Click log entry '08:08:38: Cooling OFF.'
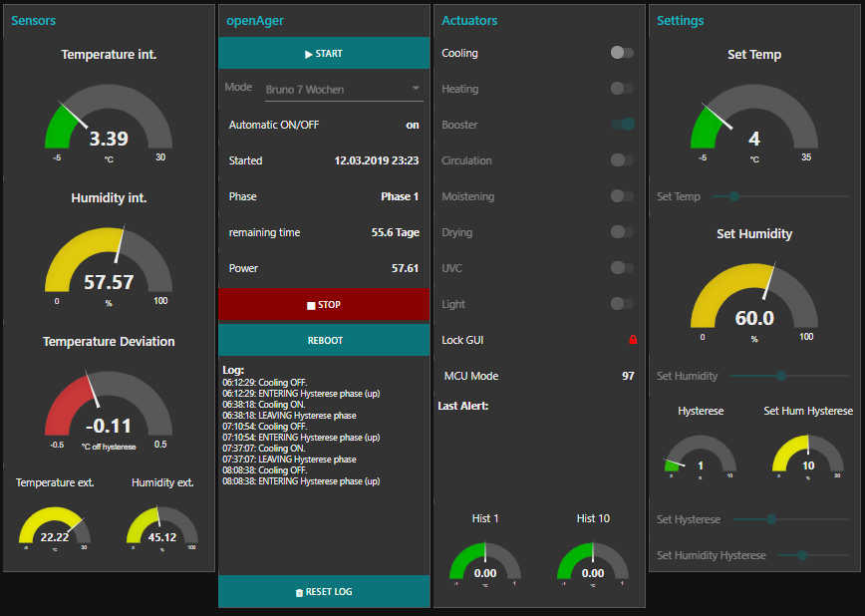Viewport: 865px width, 616px height. click(x=265, y=470)
